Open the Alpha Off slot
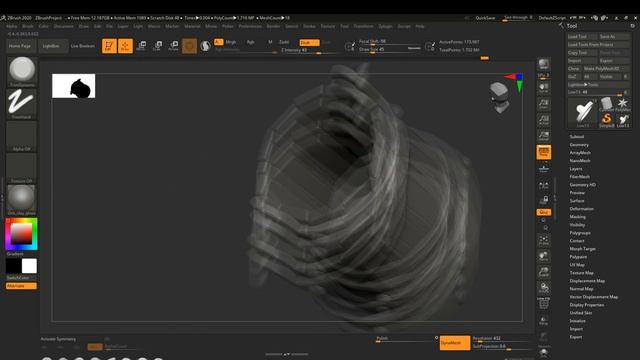Viewport: 640px width, 360px height. coord(21,136)
